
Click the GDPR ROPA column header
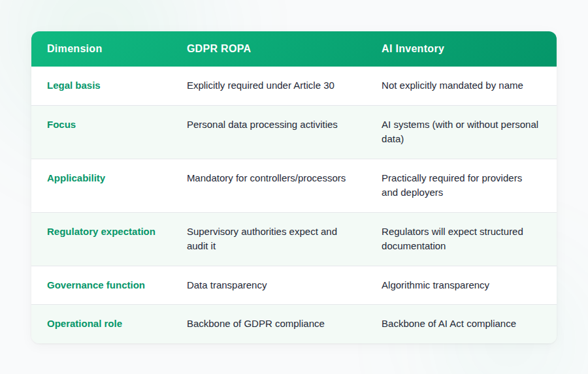pos(218,49)
